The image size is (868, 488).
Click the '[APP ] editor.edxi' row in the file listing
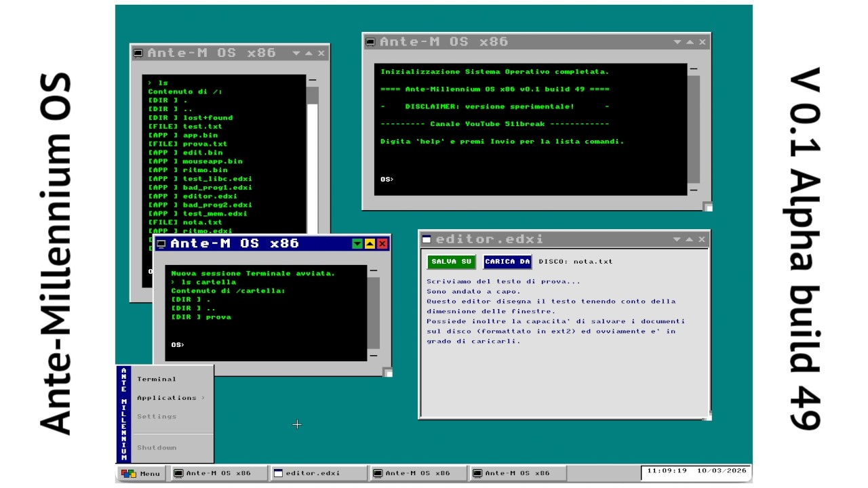(x=193, y=197)
